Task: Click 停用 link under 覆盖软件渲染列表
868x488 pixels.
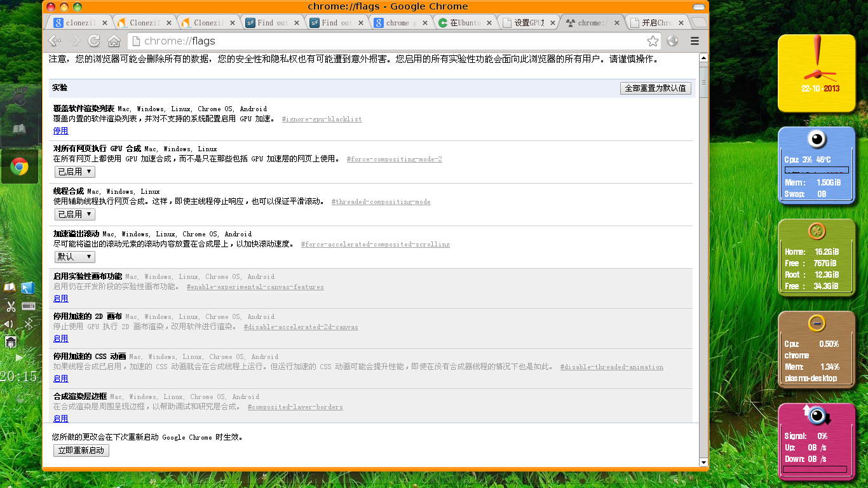Action: (60, 131)
